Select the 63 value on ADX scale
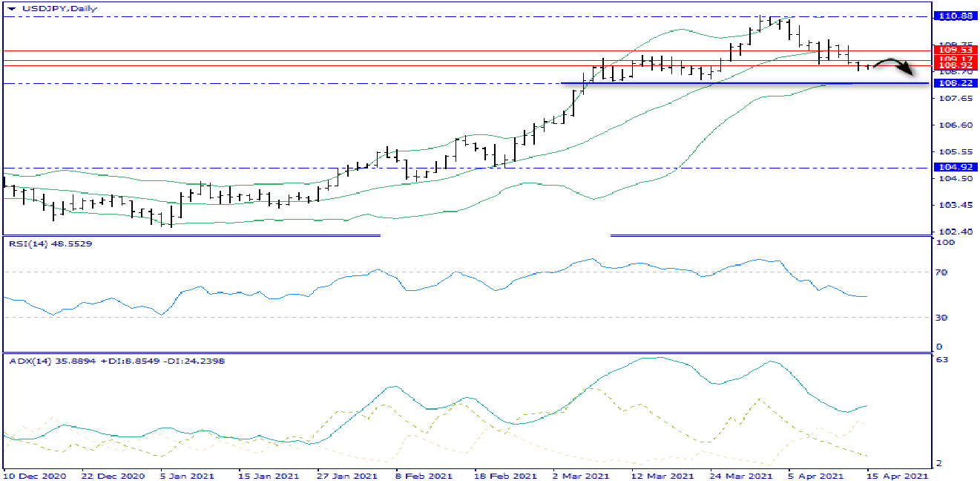This screenshot has height=481, width=980. click(x=942, y=360)
